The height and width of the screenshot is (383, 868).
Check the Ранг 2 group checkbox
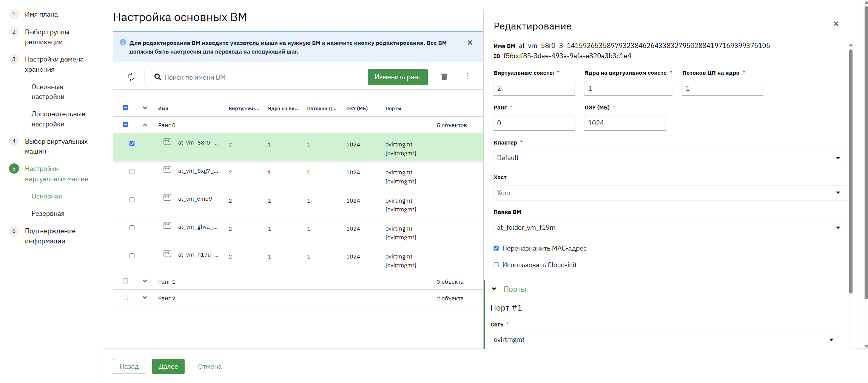[x=125, y=298]
